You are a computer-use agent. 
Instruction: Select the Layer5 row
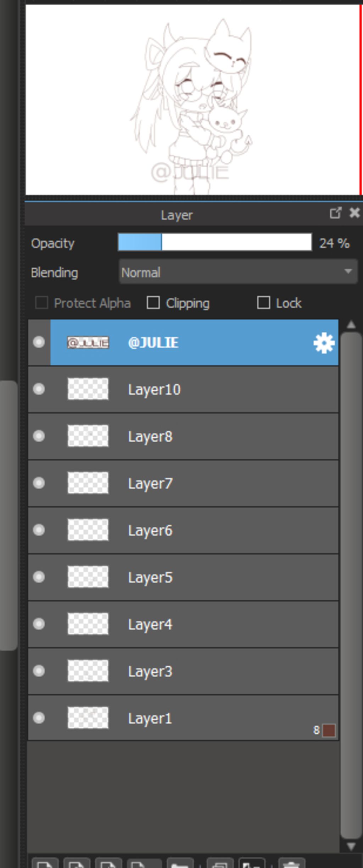pyautogui.click(x=183, y=577)
